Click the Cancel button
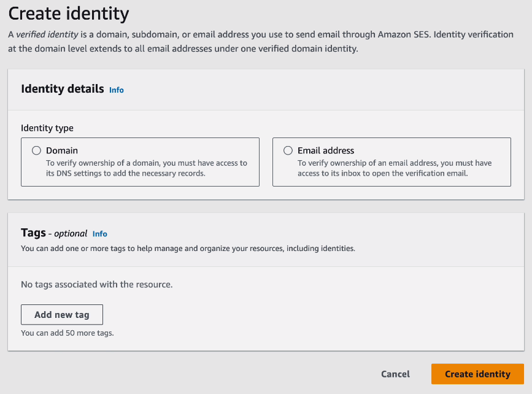This screenshot has height=394, width=532. 395,374
